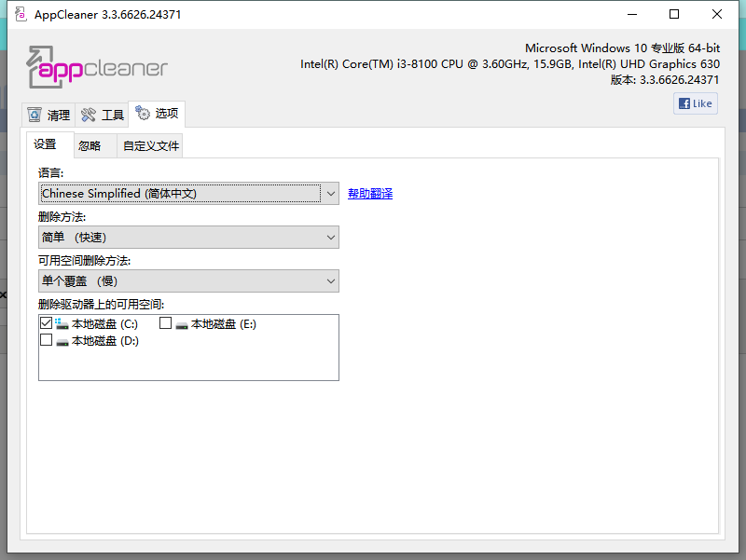
Task: Click the AppCleaner logo
Action: tap(97, 67)
